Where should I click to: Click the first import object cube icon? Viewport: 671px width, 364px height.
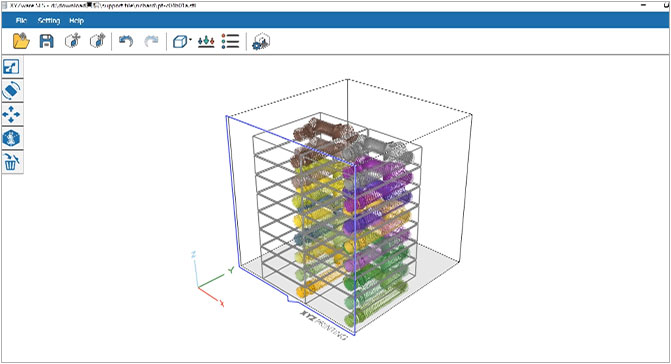click(73, 41)
